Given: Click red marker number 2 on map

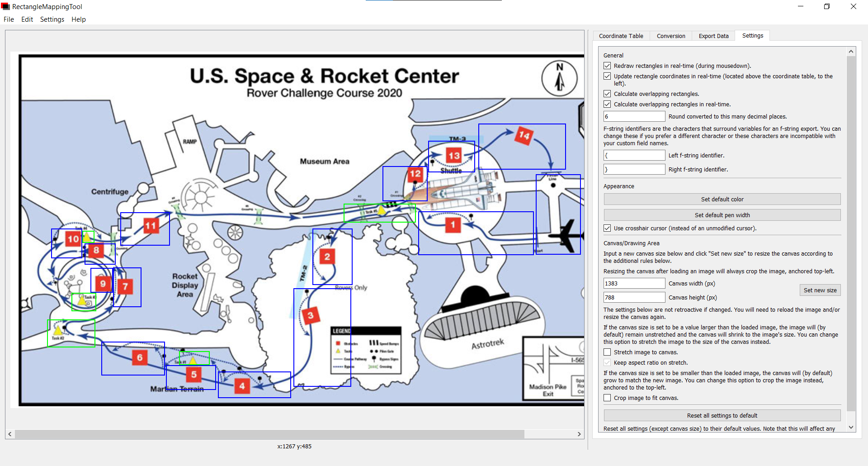Looking at the screenshot, I should click(x=327, y=257).
